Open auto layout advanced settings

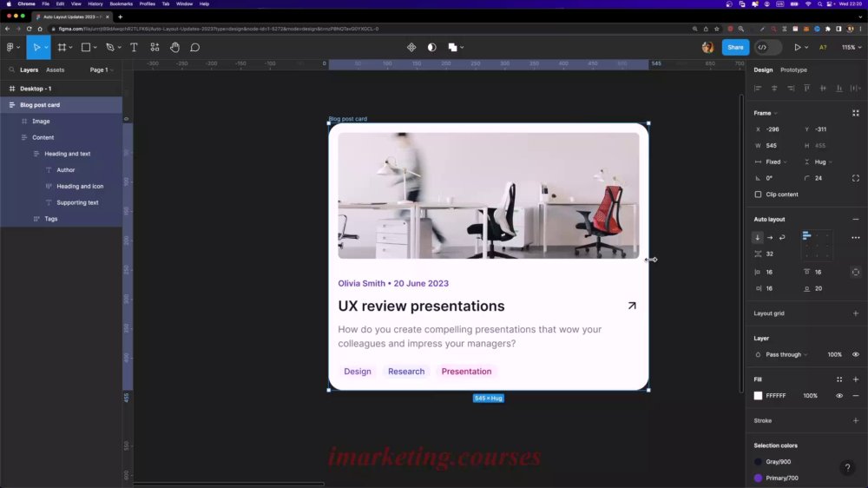coord(855,237)
